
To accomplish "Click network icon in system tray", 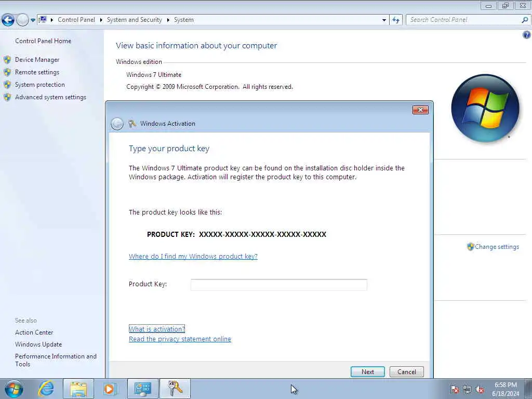I will [467, 390].
